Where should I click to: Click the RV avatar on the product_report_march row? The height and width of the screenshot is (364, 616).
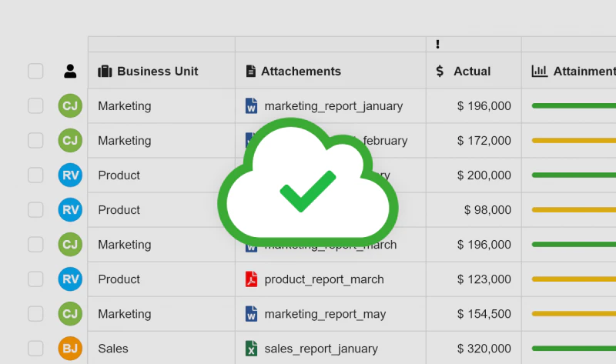70,279
